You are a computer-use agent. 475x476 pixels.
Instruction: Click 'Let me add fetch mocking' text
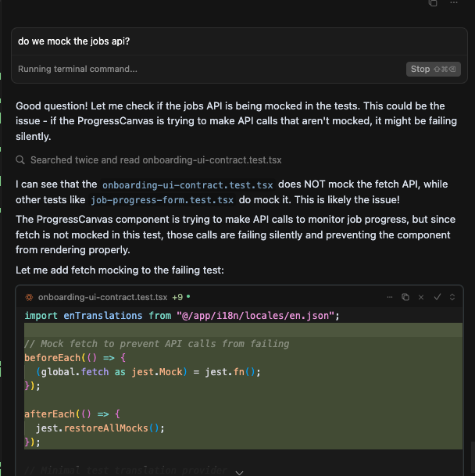[x=120, y=270]
